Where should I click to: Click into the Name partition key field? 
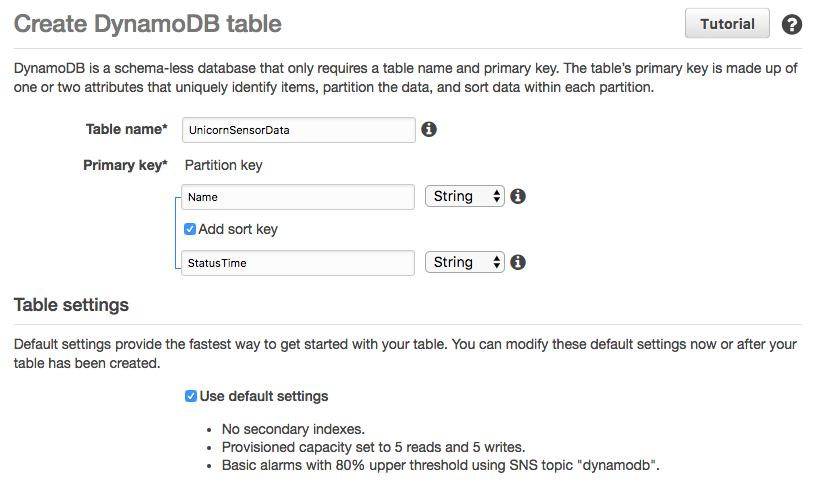pyautogui.click(x=298, y=197)
